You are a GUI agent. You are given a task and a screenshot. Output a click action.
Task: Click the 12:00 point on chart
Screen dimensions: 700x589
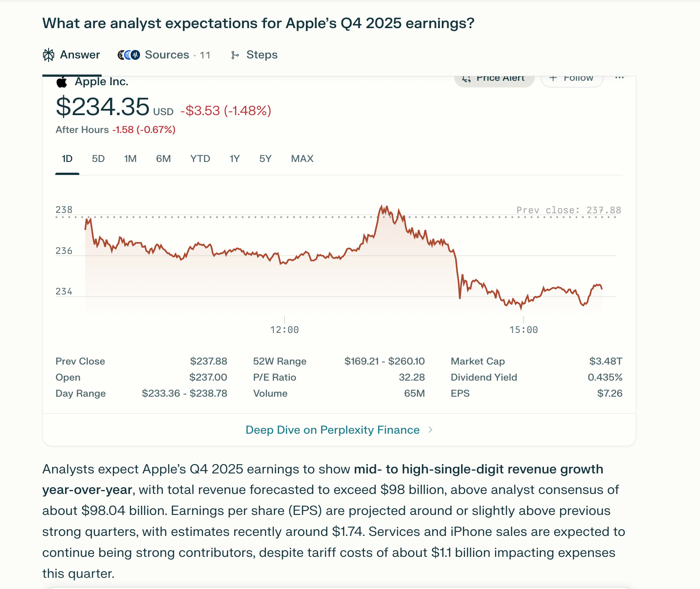click(x=284, y=263)
